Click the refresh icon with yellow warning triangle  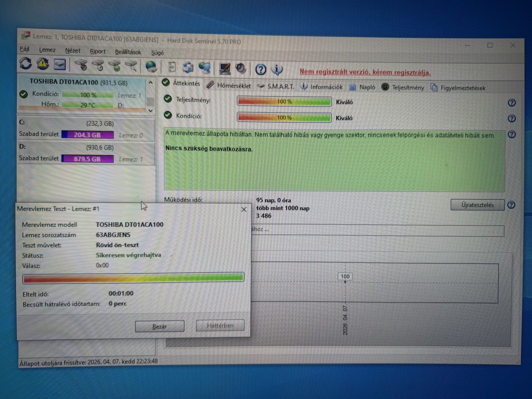pos(43,64)
